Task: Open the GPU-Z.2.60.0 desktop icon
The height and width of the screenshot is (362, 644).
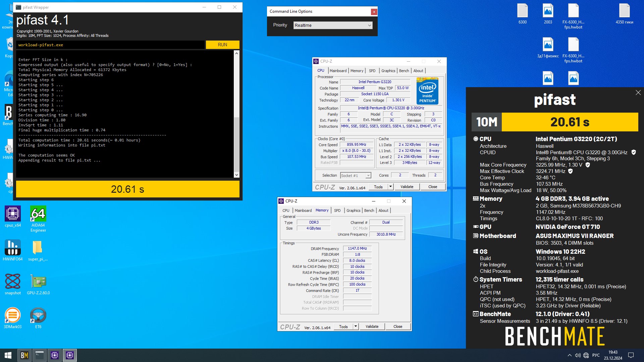Action: click(x=38, y=284)
